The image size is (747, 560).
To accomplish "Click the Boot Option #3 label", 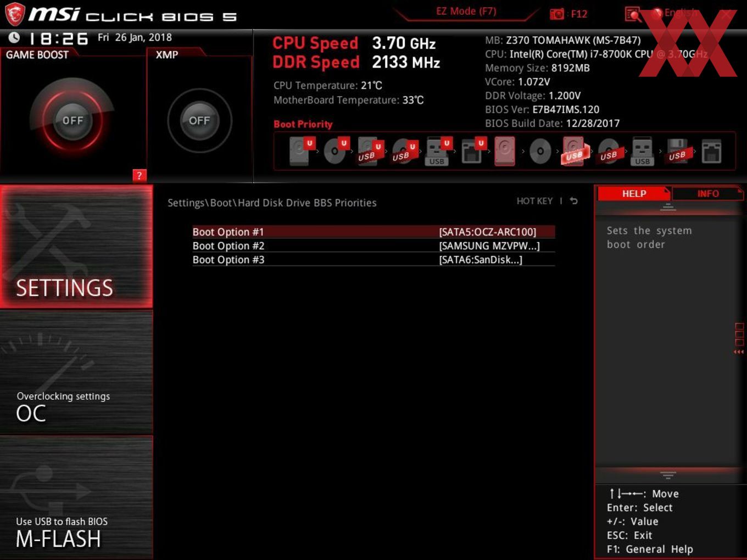I will 228,260.
